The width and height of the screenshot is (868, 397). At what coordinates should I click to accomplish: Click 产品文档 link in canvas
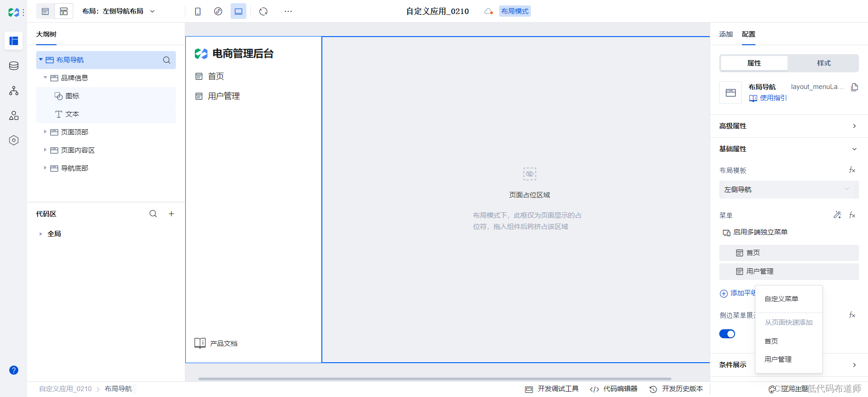coord(216,343)
